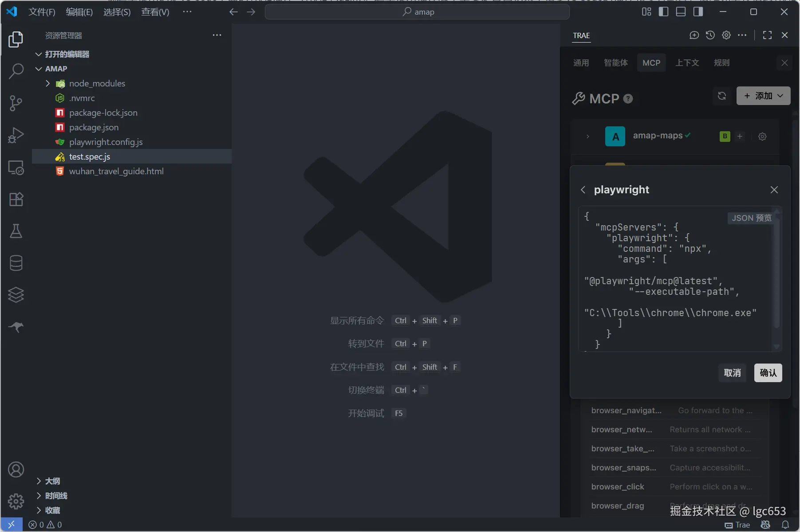Open the Testing flask view
This screenshot has width=800, height=532.
pyautogui.click(x=16, y=231)
